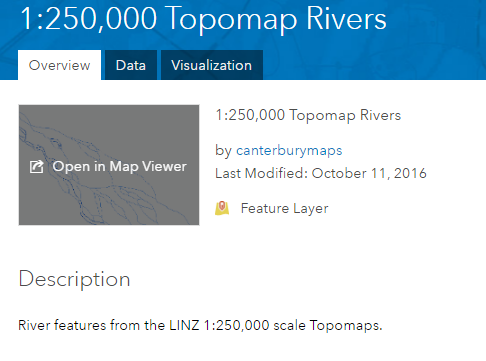Click the external-link icon on the map thumbnail
This screenshot has height=361, width=486.
coord(37,167)
